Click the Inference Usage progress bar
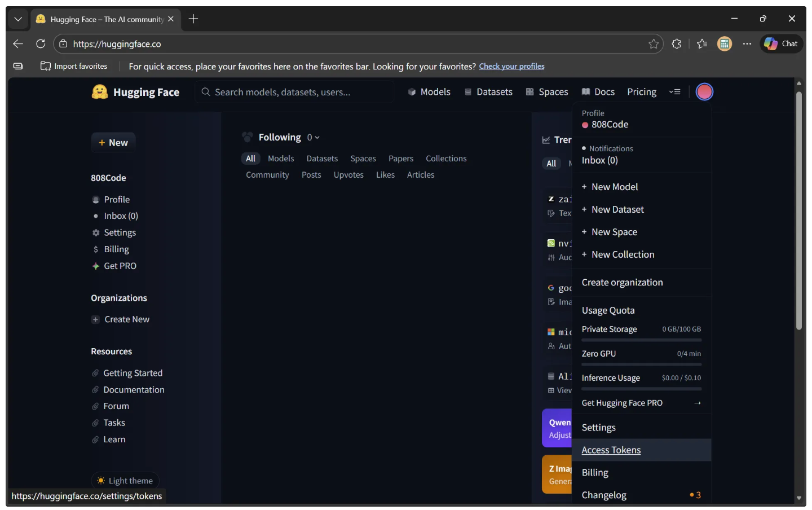The height and width of the screenshot is (510, 812). click(x=642, y=389)
